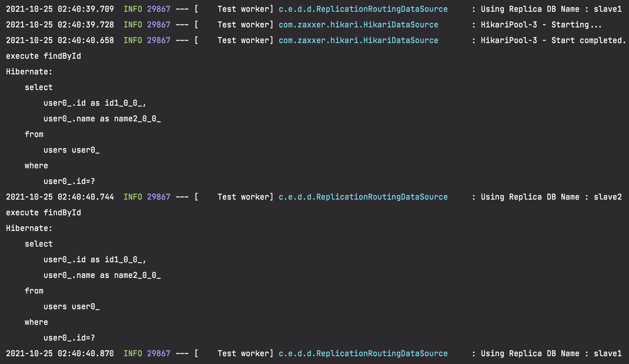This screenshot has width=629, height=364.
Task: Click INFO level on the 02:40:40.658 line
Action: [x=133, y=40]
